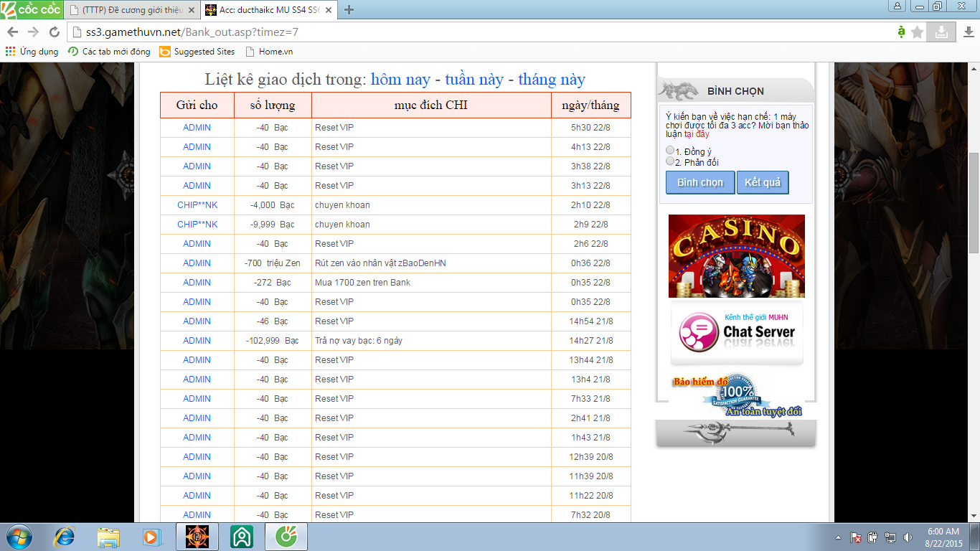
Task: Reload the page with refresh icon
Action: pos(54,32)
